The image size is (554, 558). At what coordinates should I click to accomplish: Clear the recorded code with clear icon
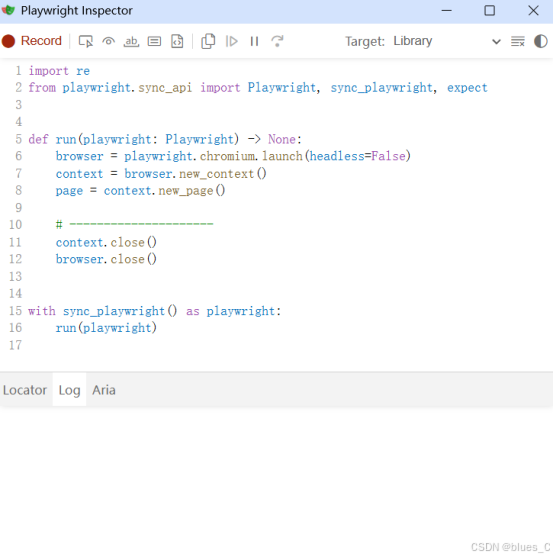point(517,41)
